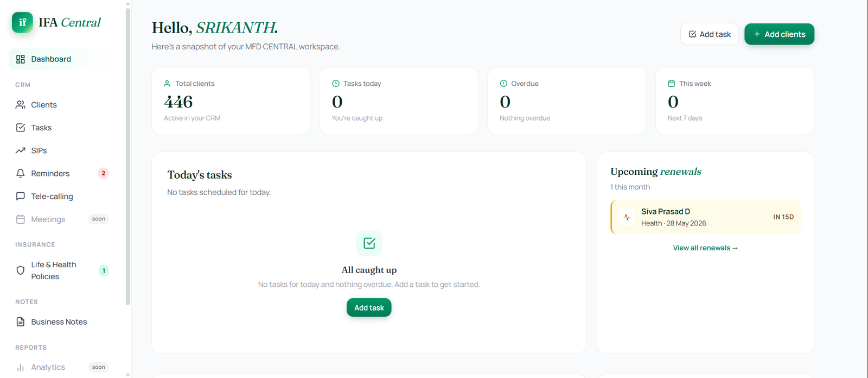The image size is (868, 378).
Task: Click the IFA Central logo icon
Action: pos(22,22)
